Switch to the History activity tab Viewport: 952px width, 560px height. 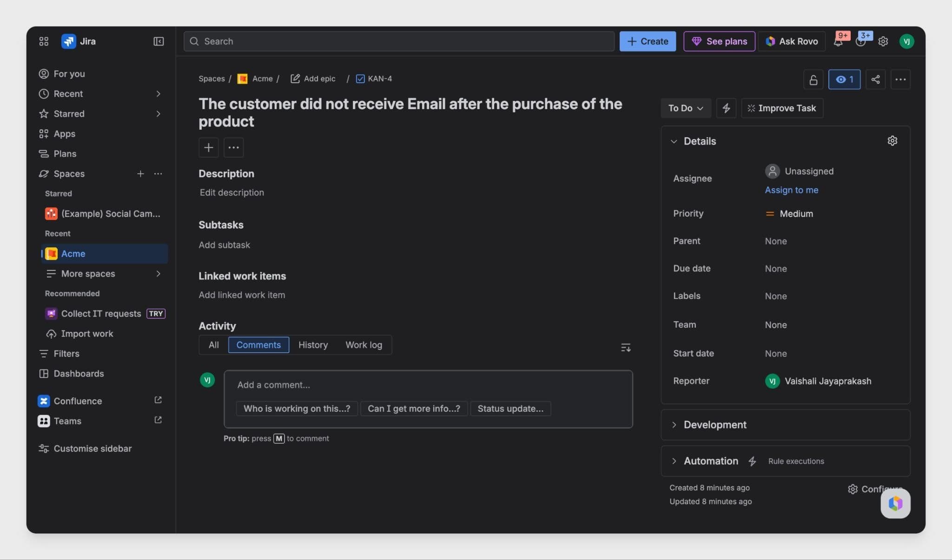click(313, 345)
